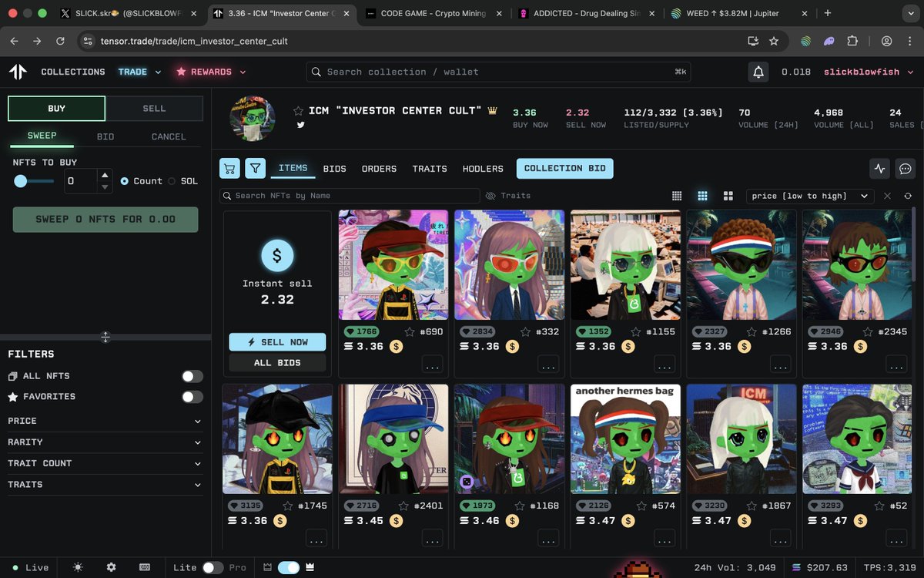The image size is (924, 578).
Task: Select the SELL tab
Action: (x=154, y=109)
